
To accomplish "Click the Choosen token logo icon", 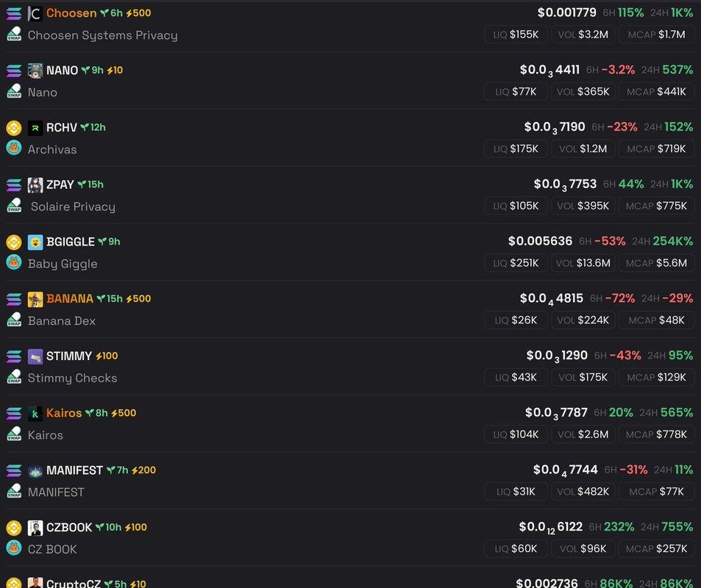I will (35, 13).
